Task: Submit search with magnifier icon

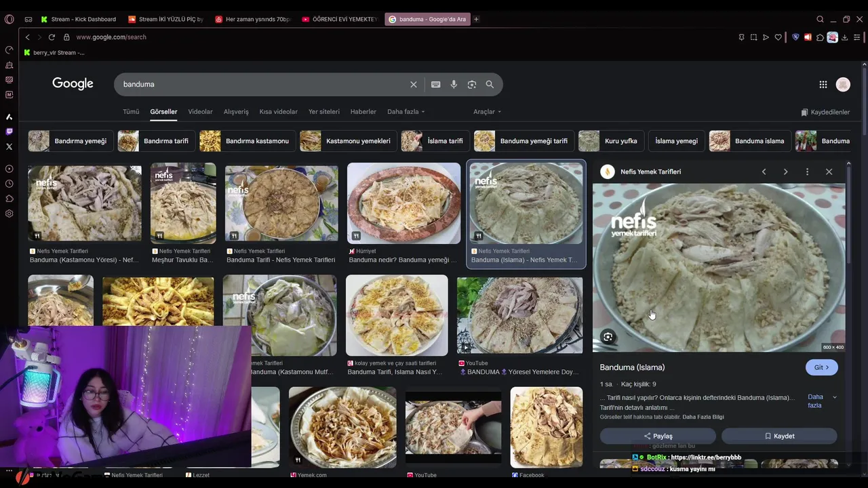Action: (x=490, y=84)
